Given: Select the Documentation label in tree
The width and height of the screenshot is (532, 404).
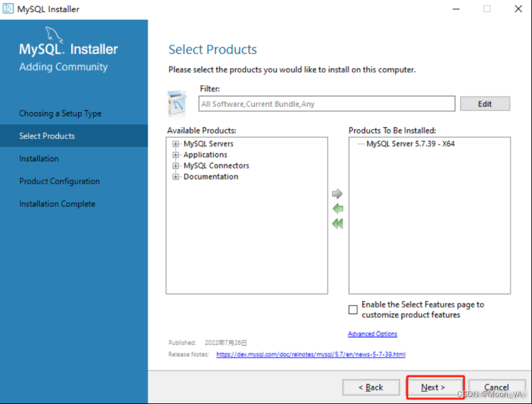Looking at the screenshot, I should point(211,177).
